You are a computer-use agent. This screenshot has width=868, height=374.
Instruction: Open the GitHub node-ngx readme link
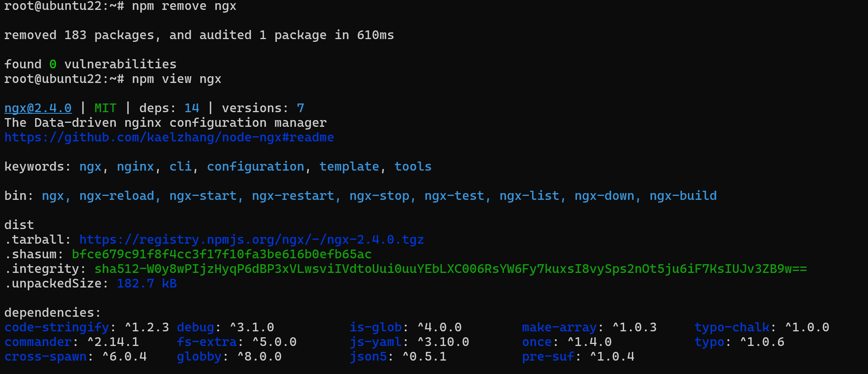(x=169, y=137)
